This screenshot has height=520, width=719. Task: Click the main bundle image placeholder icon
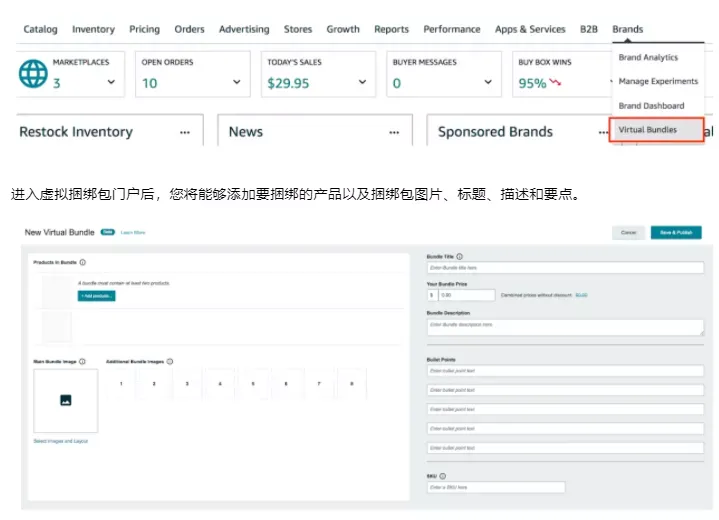tap(66, 400)
